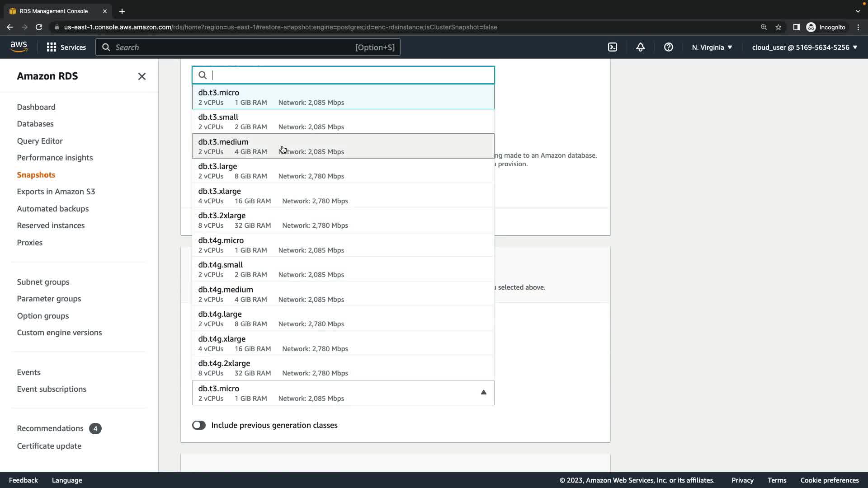This screenshot has width=868, height=488.
Task: Open the N. Virginia region dropdown
Action: point(712,47)
